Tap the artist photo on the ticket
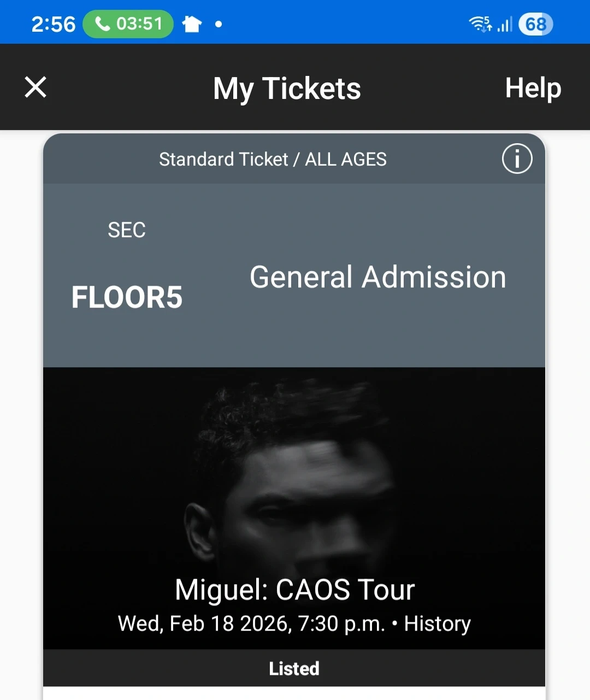Image resolution: width=590 pixels, height=700 pixels. [x=295, y=481]
